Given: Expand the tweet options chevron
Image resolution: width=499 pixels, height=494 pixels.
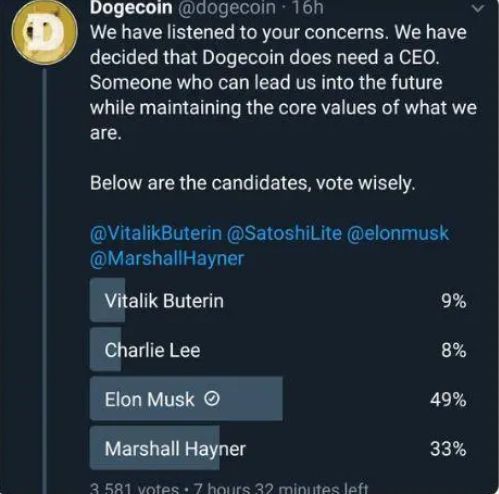Looking at the screenshot, I should [x=478, y=8].
